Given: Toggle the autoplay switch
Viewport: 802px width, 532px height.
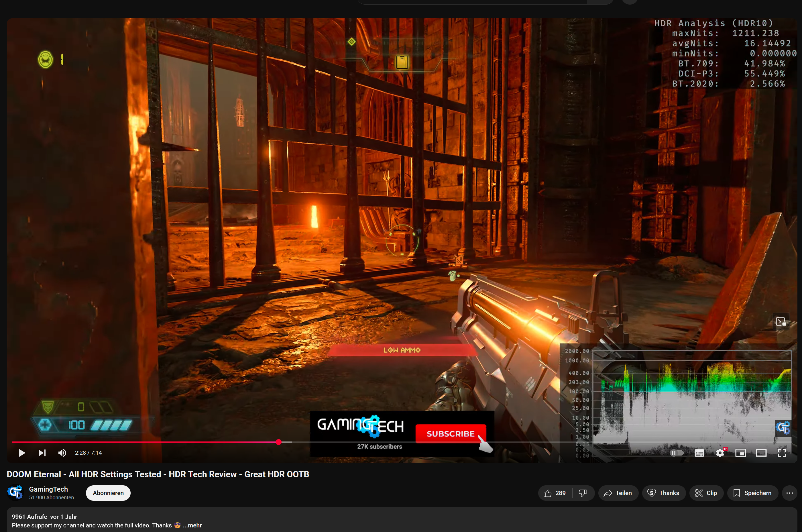Looking at the screenshot, I should tap(677, 453).
